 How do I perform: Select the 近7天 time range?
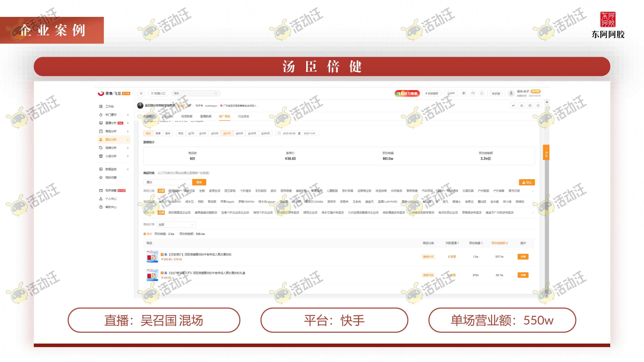point(191,133)
